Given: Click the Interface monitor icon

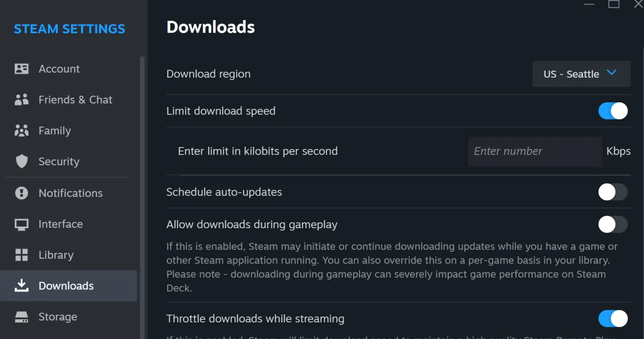Looking at the screenshot, I should pos(22,224).
